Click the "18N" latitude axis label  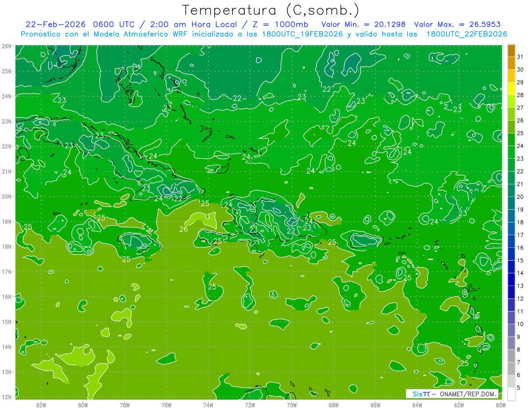[x=7, y=247]
